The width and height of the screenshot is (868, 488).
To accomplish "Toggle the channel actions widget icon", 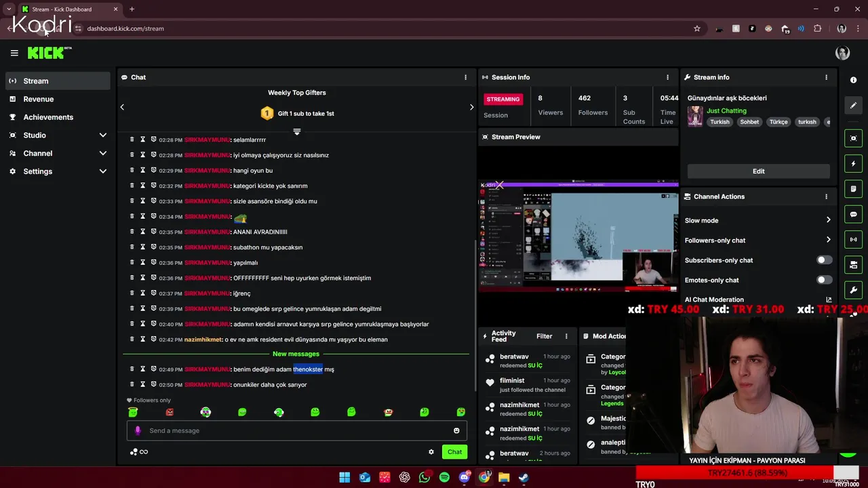I will pyautogui.click(x=853, y=264).
